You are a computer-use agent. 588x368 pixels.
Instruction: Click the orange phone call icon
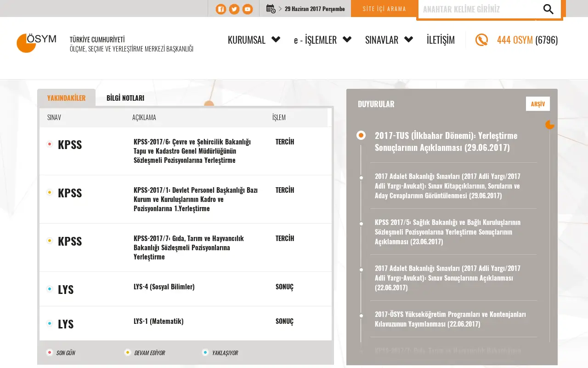tap(481, 40)
